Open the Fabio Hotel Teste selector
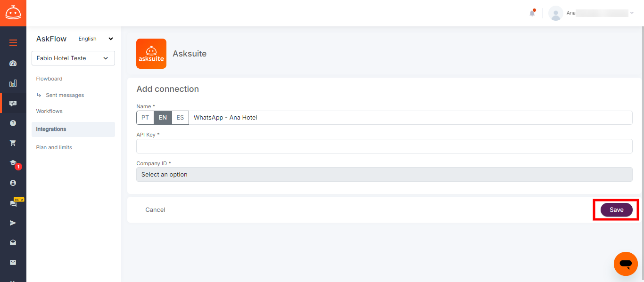The image size is (644, 282). pyautogui.click(x=73, y=58)
